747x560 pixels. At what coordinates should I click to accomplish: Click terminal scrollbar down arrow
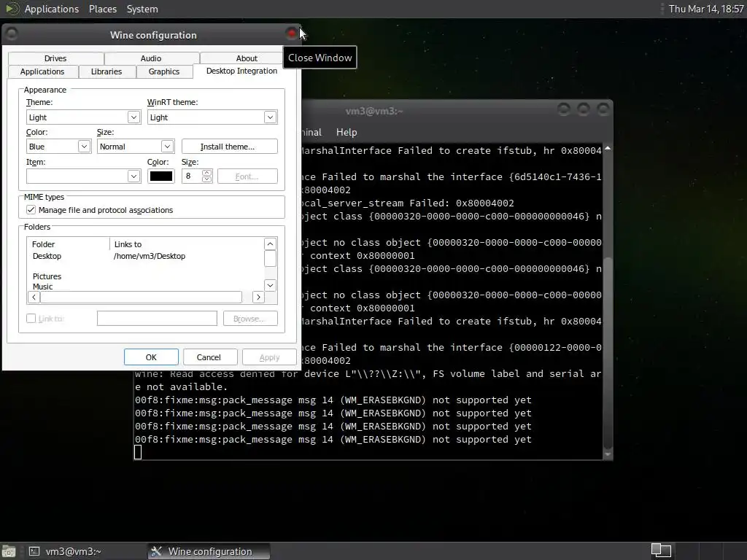click(608, 455)
